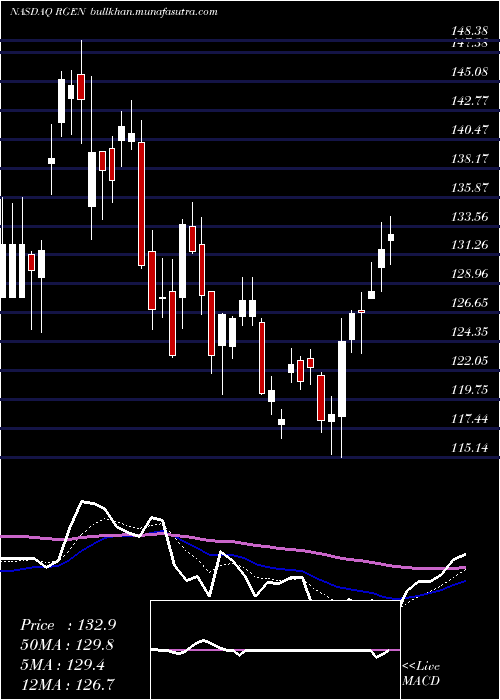Click the 148.38 price axis label
The height and width of the screenshot is (700, 500).
pyautogui.click(x=469, y=31)
